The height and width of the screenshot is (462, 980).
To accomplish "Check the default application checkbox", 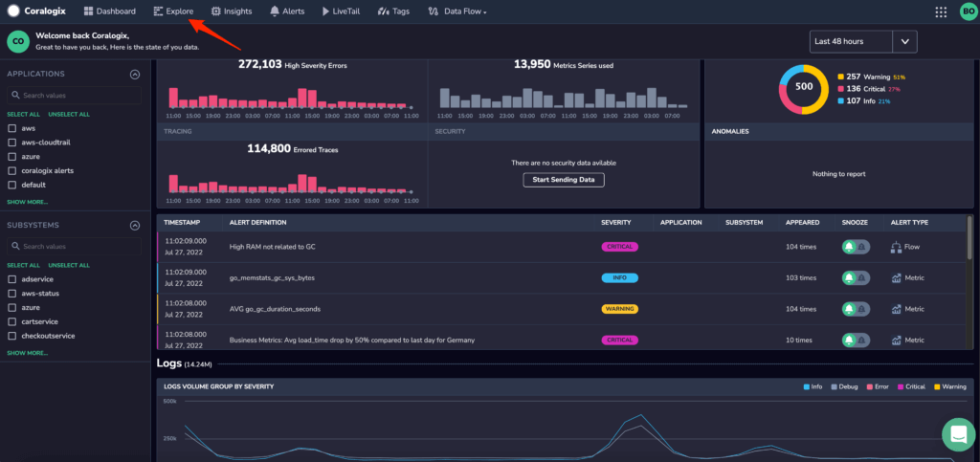I will point(11,186).
